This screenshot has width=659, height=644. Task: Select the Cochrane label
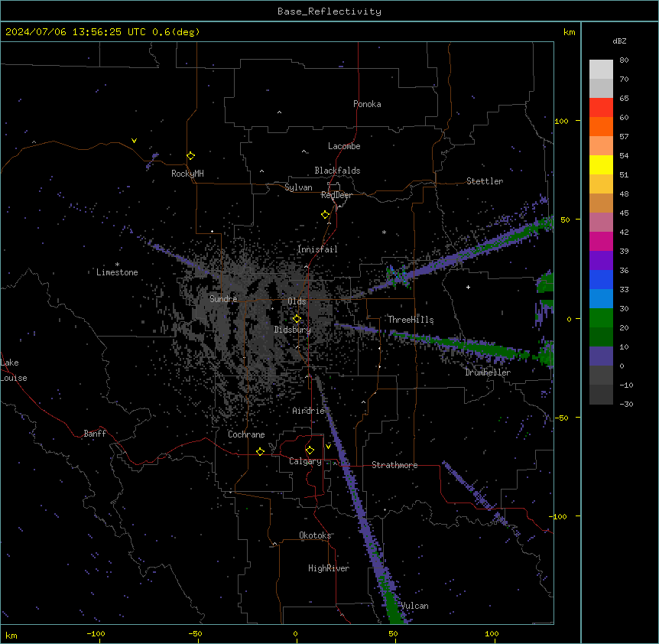pyautogui.click(x=246, y=434)
